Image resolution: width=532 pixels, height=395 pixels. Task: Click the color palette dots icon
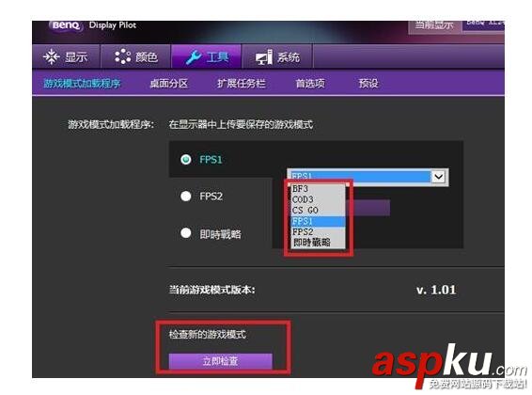pos(122,56)
